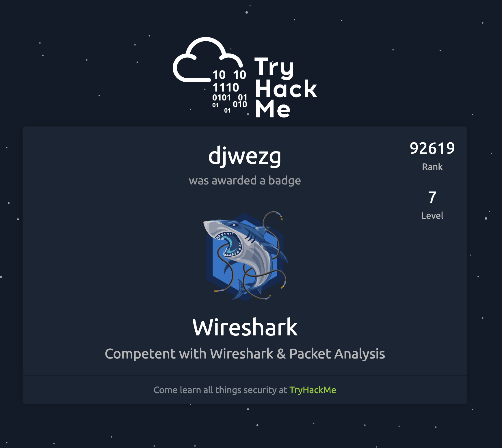This screenshot has height=448, width=502.
Task: Select the username djwezg
Action: (x=245, y=156)
